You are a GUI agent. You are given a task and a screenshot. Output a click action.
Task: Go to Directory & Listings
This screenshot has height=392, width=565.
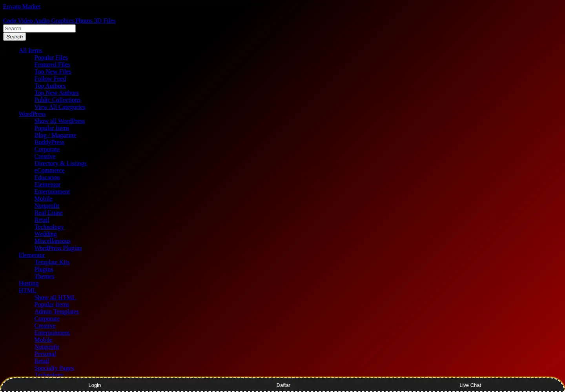point(60,163)
